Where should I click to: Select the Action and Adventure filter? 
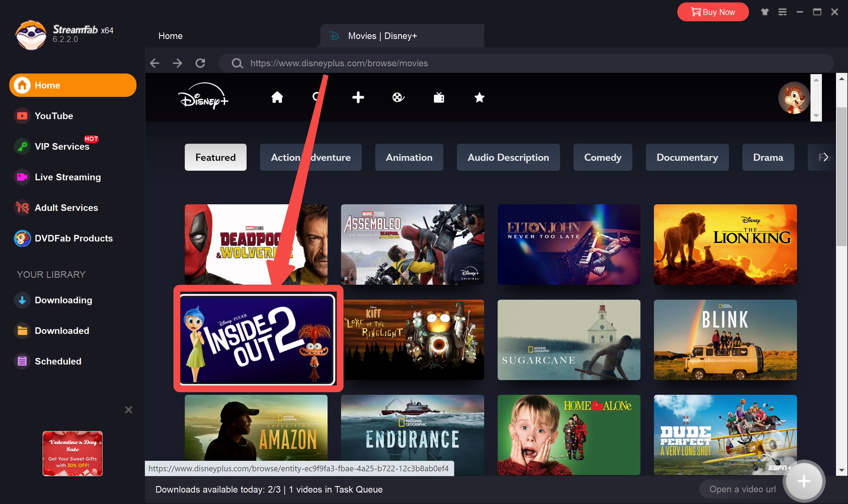[311, 157]
